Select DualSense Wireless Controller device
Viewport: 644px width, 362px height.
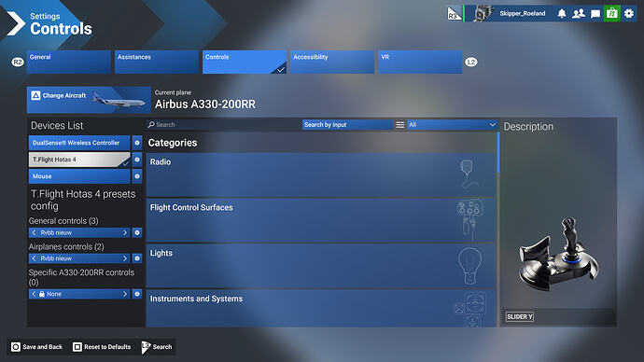pyautogui.click(x=79, y=143)
